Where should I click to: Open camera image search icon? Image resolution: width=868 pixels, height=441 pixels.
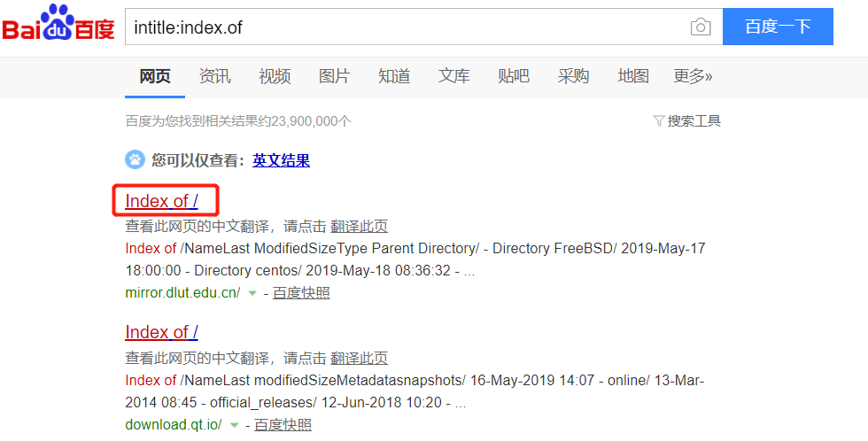click(701, 27)
